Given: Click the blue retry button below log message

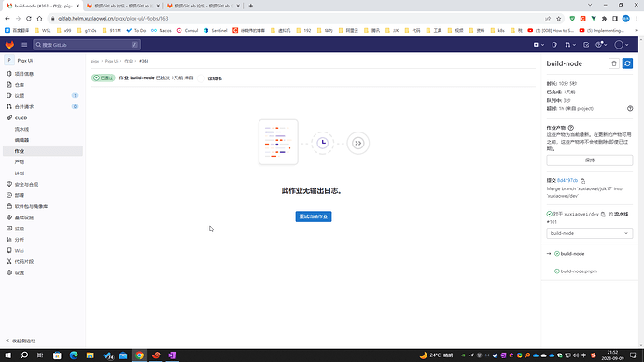Looking at the screenshot, I should click(314, 216).
